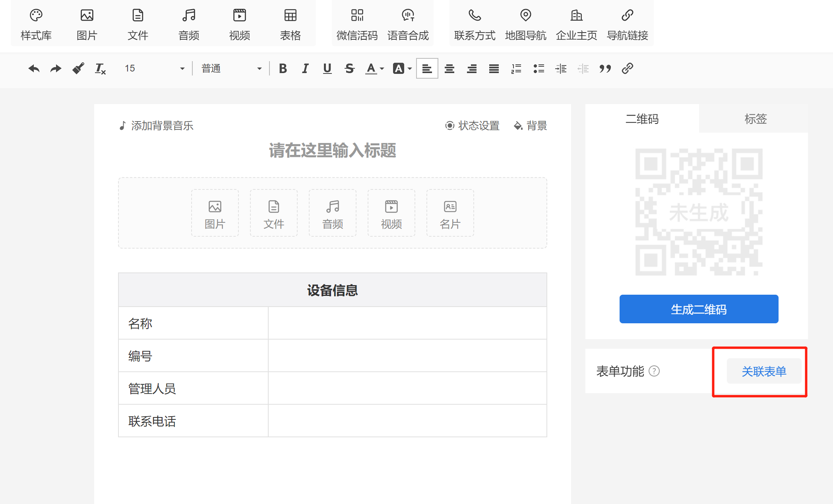The height and width of the screenshot is (504, 833).
Task: Insert 地图导航 map navigation
Action: pyautogui.click(x=526, y=25)
